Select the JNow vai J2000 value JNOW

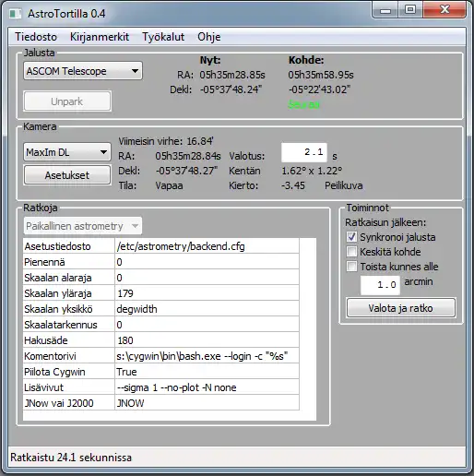pos(207,403)
